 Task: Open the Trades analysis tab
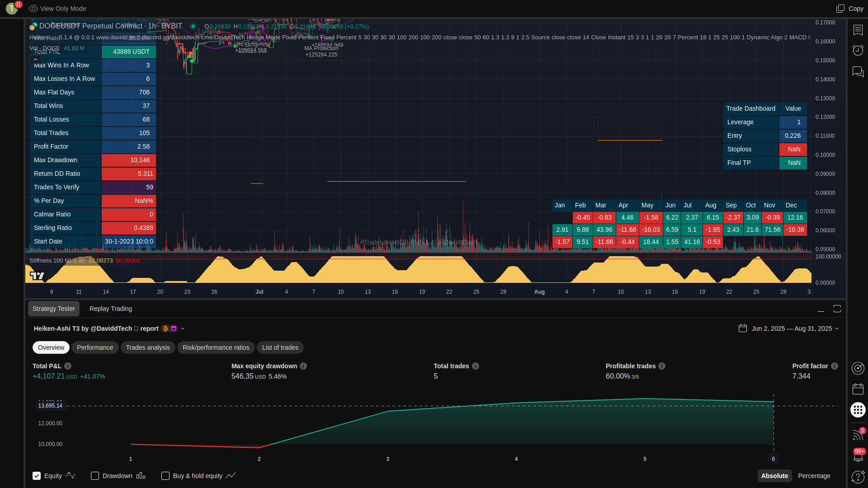tap(148, 347)
